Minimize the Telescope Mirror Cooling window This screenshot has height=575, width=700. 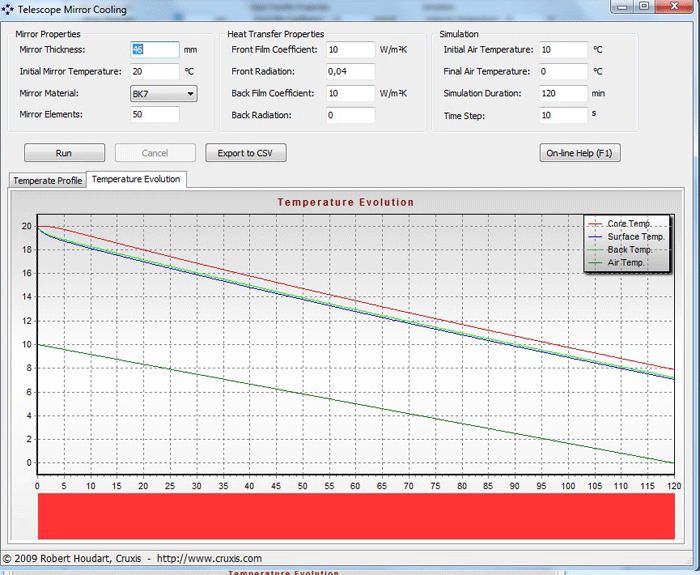point(623,7)
